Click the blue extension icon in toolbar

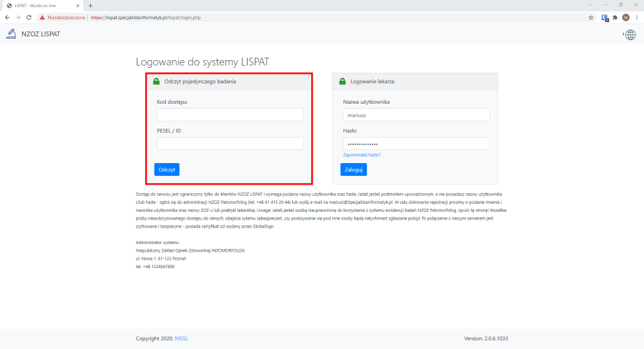coord(605,17)
